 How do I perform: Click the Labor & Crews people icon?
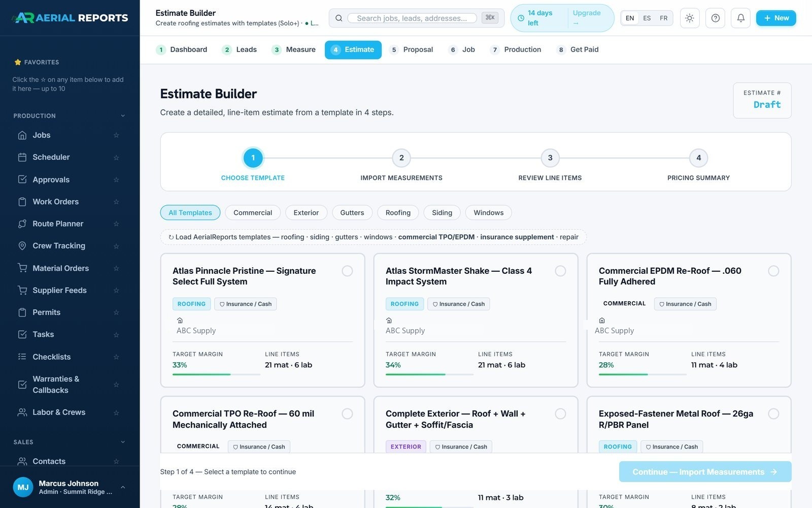[22, 412]
